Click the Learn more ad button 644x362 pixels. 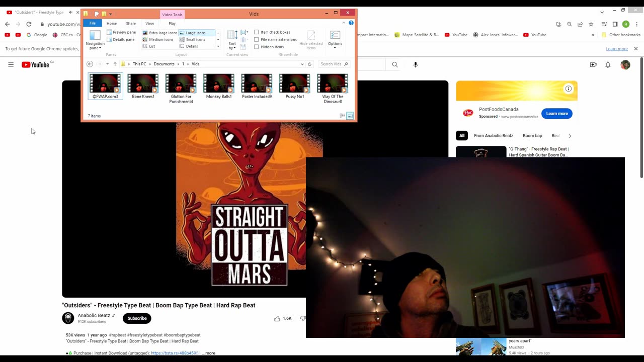click(557, 114)
